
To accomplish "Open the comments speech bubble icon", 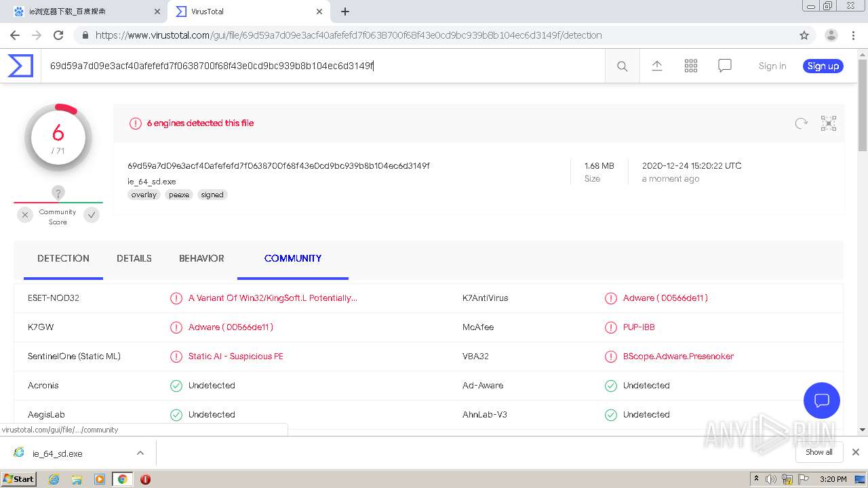I will point(725,66).
